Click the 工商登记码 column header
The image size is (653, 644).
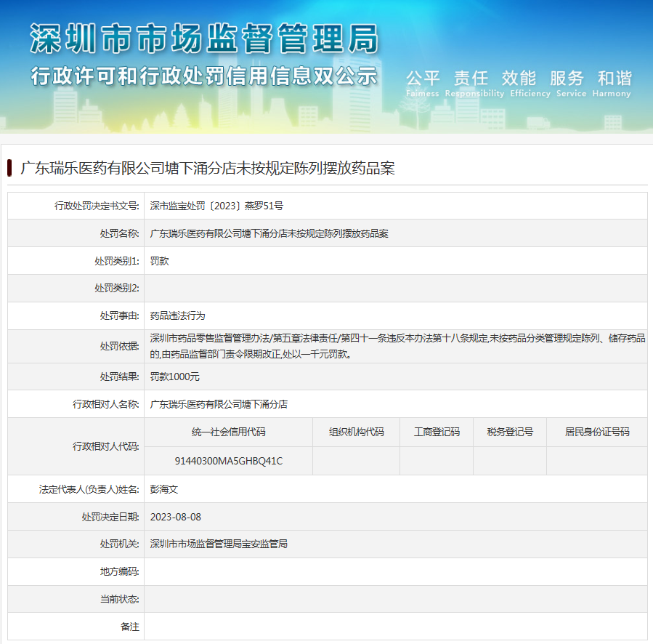click(437, 432)
